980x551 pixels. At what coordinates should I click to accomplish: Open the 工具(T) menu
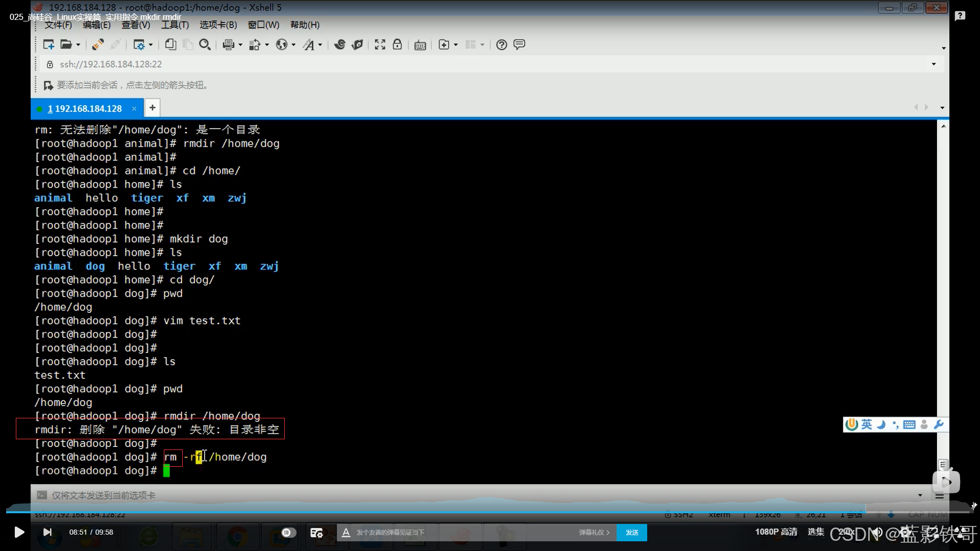tap(175, 25)
